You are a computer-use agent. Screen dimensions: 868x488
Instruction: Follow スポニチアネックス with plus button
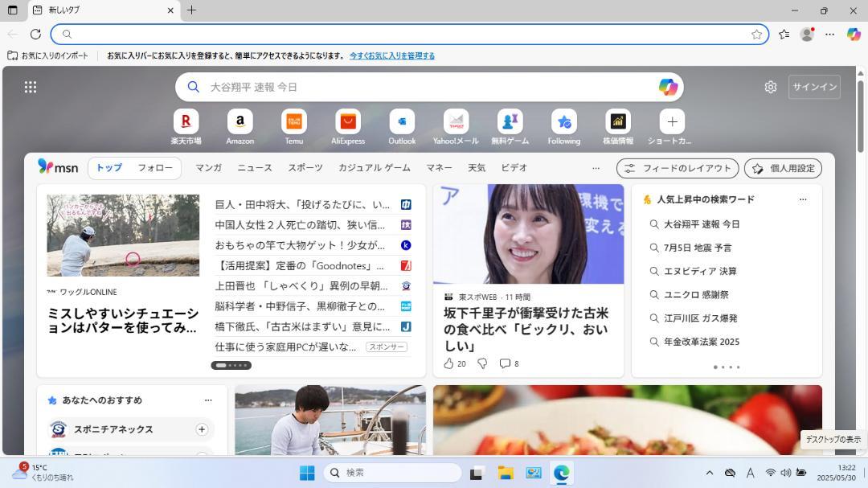[202, 429]
